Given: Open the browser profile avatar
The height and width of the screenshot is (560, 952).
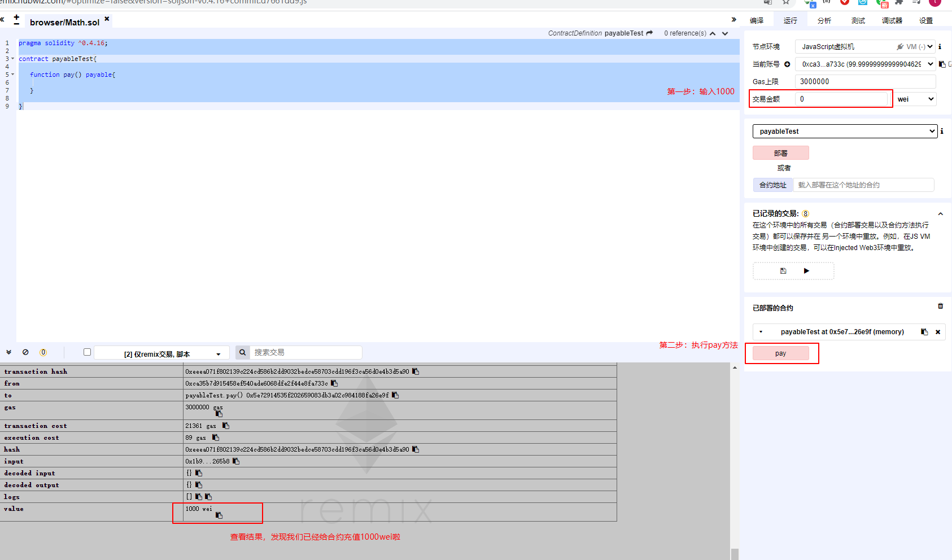Looking at the screenshot, I should click(935, 2).
